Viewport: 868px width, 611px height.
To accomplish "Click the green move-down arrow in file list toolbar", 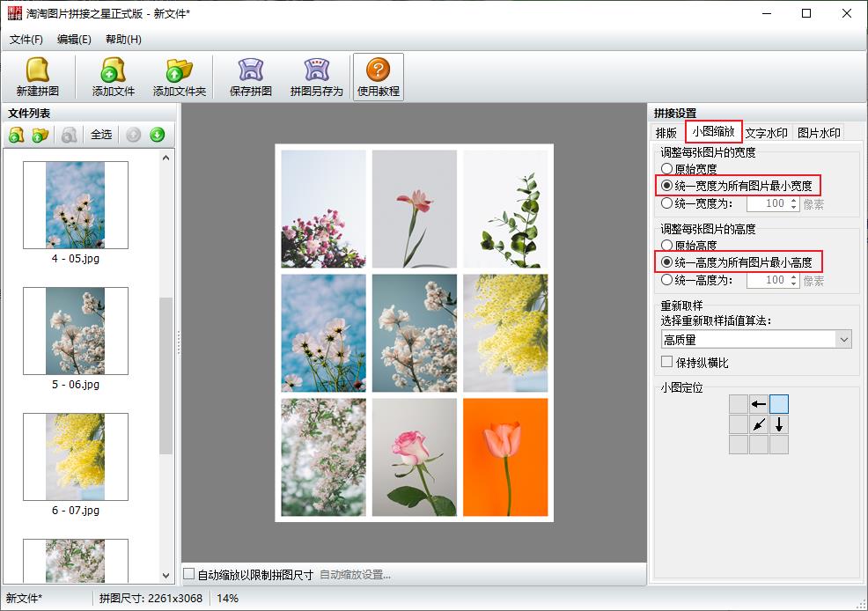I will tap(158, 135).
